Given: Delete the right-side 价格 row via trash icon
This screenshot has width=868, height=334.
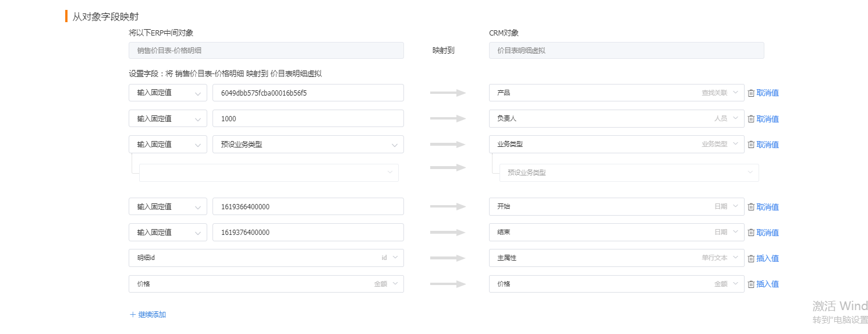Looking at the screenshot, I should (751, 283).
